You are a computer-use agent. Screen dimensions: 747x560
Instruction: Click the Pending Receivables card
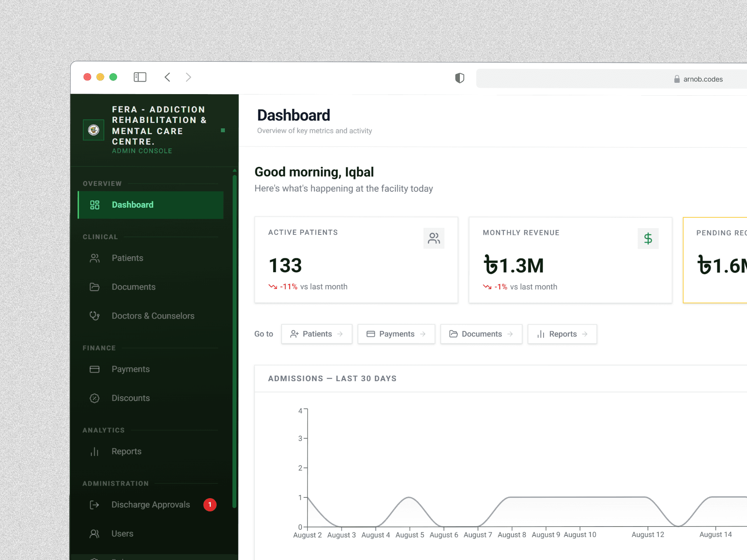click(x=715, y=260)
